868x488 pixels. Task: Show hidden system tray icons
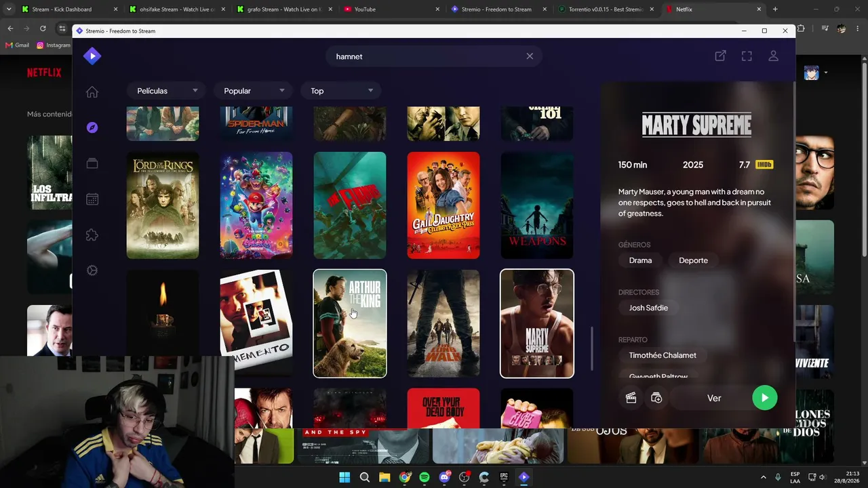(x=763, y=477)
